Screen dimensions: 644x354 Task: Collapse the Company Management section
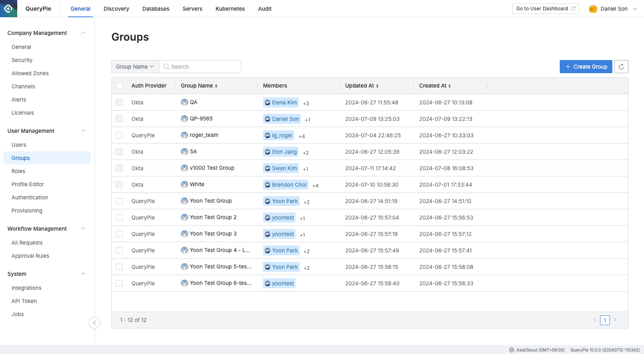pyautogui.click(x=83, y=33)
